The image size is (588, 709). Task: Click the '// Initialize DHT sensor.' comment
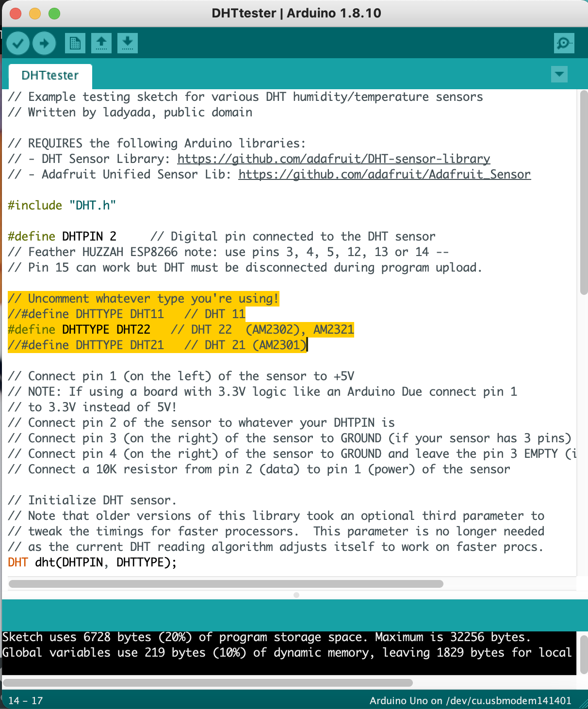pyautogui.click(x=92, y=500)
